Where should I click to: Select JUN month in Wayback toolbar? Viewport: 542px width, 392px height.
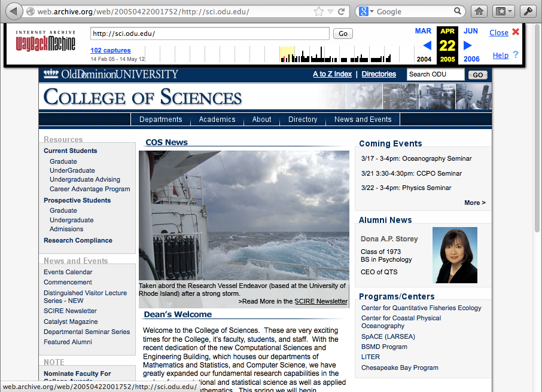click(470, 31)
